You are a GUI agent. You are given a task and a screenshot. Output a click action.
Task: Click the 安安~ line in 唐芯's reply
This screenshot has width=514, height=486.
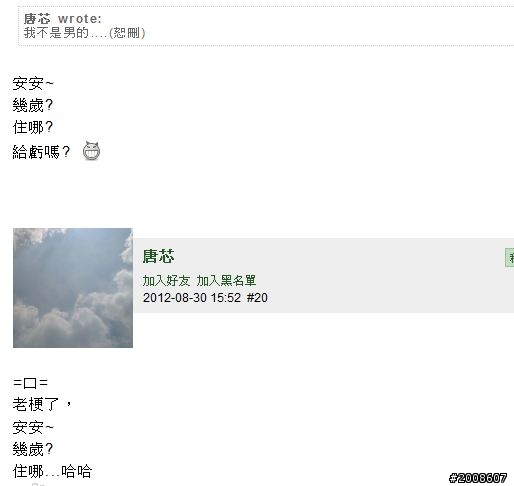tap(33, 427)
